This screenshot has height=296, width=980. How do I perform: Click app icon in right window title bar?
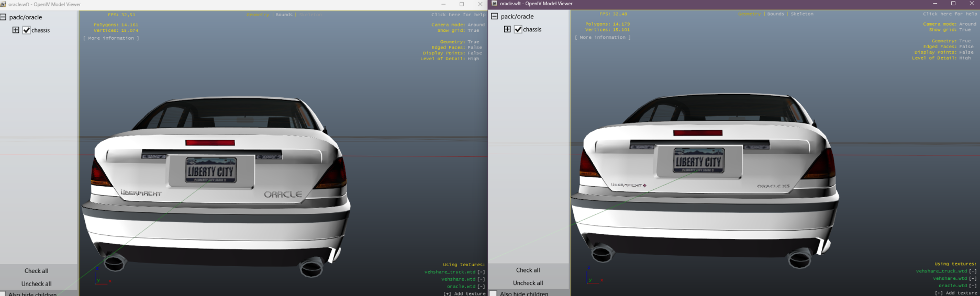click(494, 4)
